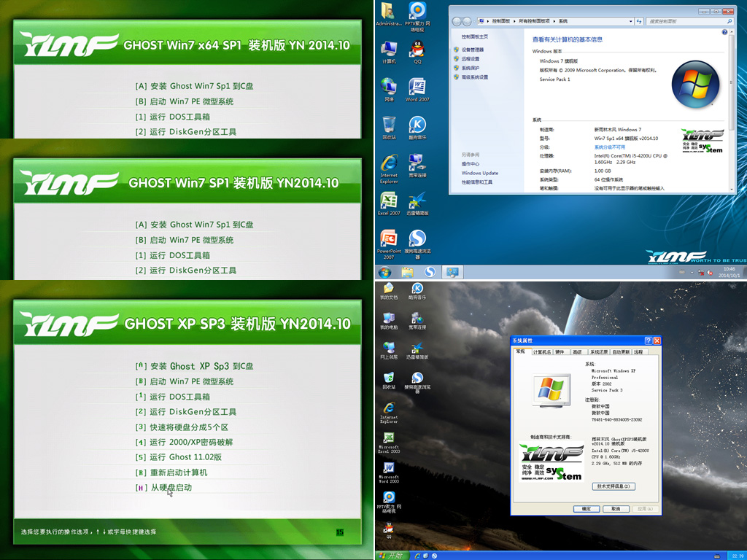Switch to 高级 tab in 系统属性
This screenshot has width=747, height=560.
[578, 352]
